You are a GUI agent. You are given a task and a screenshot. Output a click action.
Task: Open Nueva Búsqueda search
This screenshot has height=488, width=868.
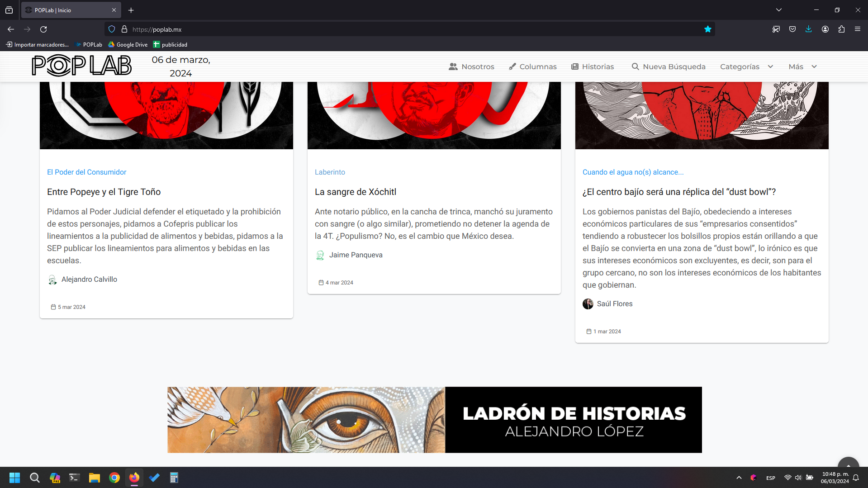click(668, 67)
